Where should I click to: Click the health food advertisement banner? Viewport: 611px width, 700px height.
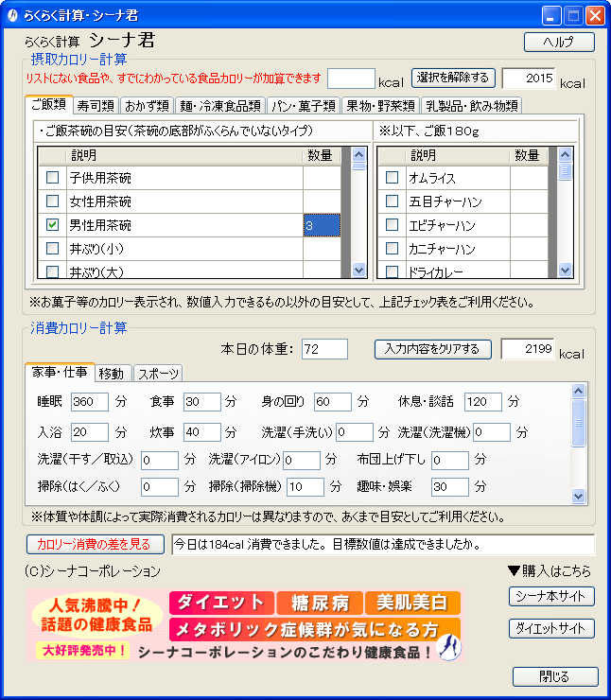tap(245, 625)
